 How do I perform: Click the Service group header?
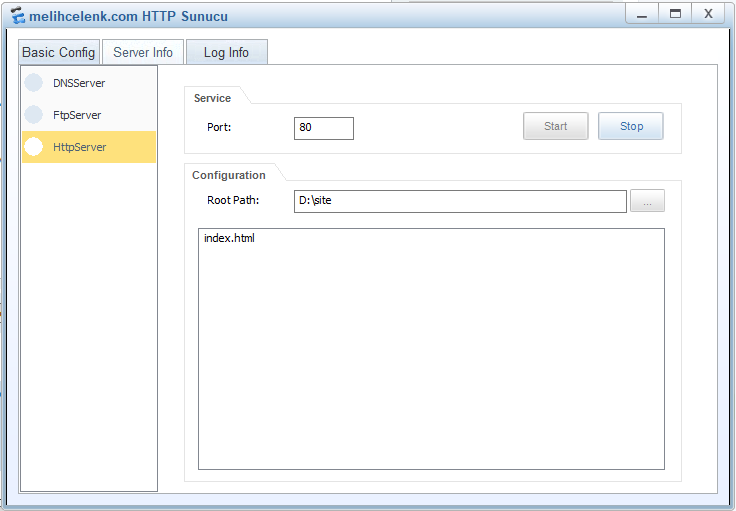[212, 98]
